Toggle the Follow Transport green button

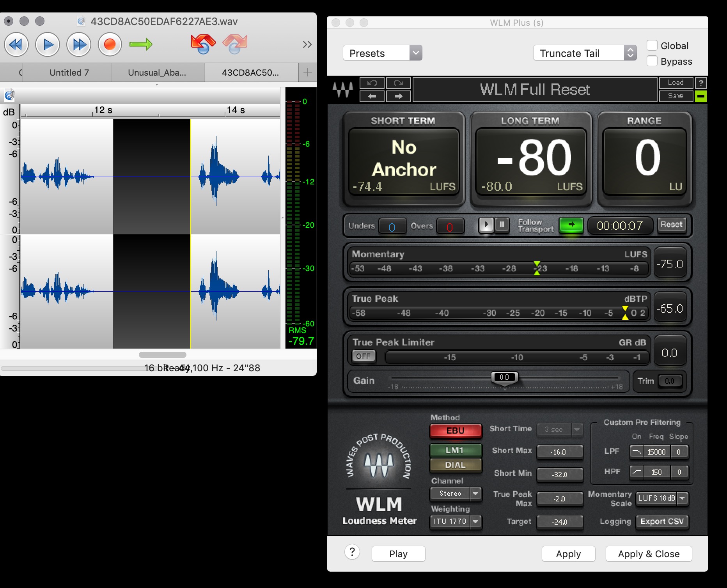point(571,225)
